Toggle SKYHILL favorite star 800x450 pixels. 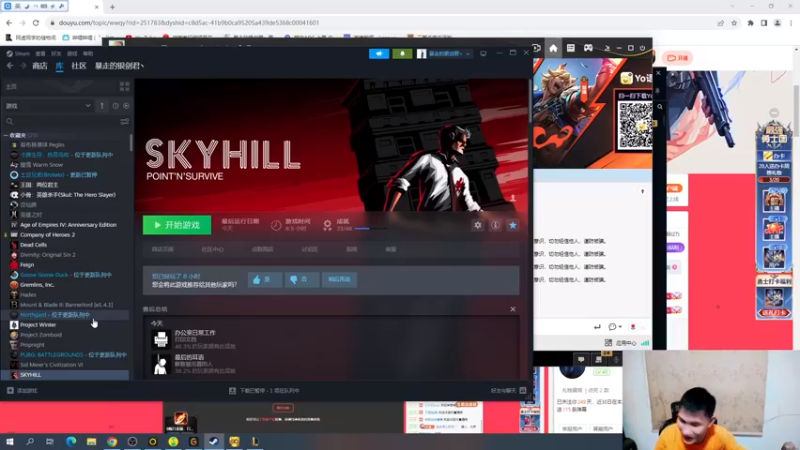pos(513,225)
